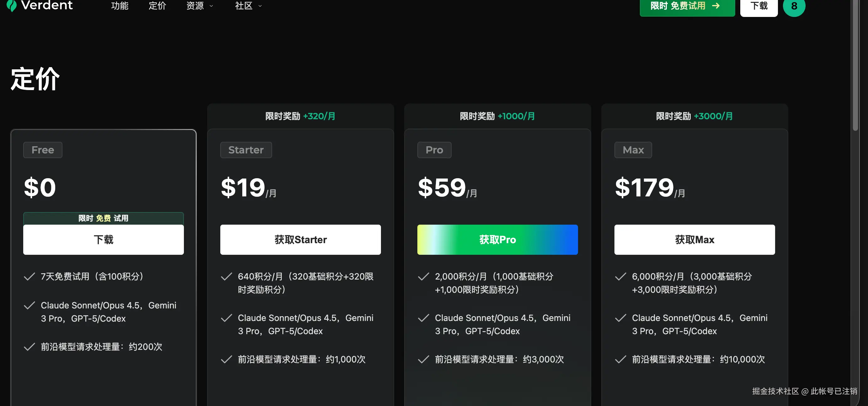
Task: Click the 限时免费试用 banner above Free download
Action: tap(104, 218)
